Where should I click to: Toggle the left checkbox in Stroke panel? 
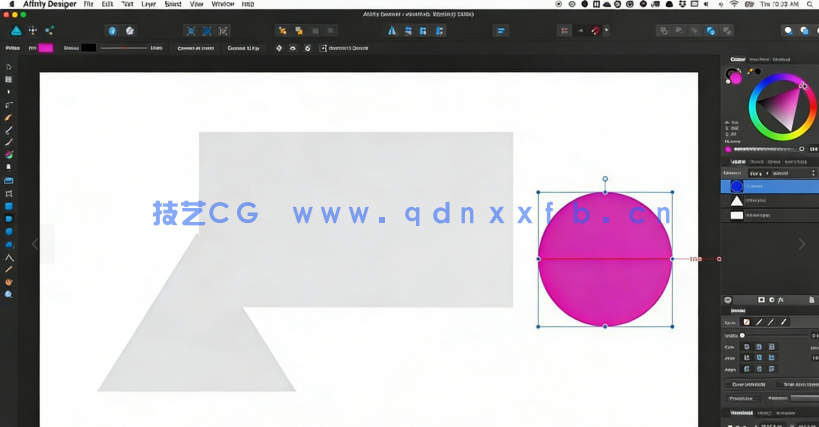pyautogui.click(x=729, y=384)
